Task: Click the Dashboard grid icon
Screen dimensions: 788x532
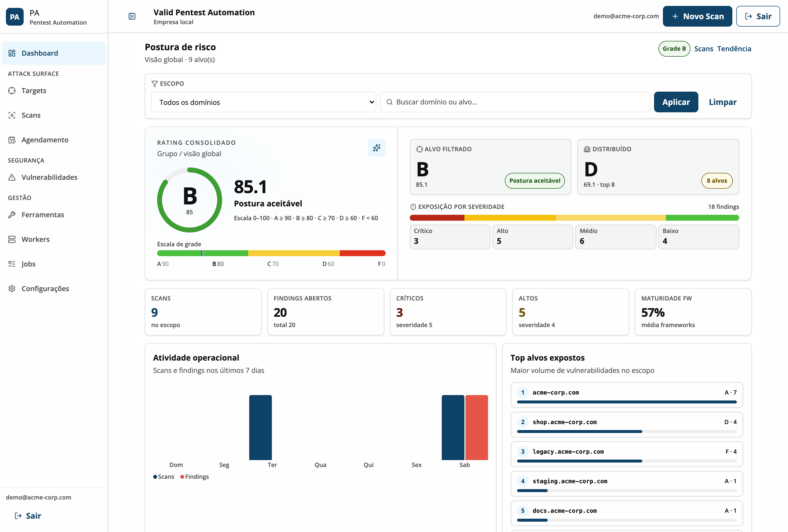Action: (x=12, y=53)
